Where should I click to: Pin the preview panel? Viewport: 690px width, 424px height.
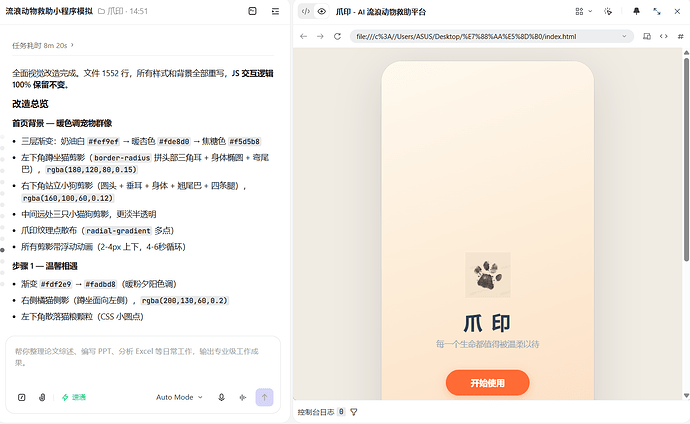pyautogui.click(x=636, y=11)
